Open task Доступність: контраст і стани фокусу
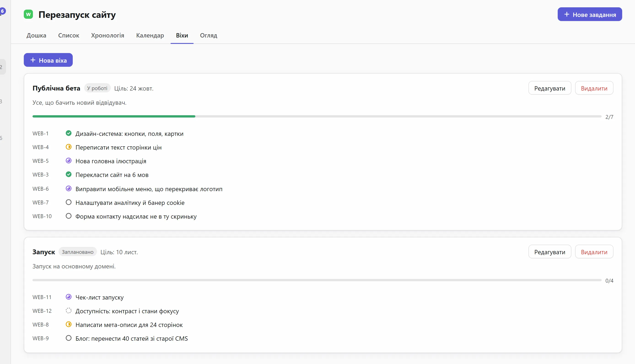Image resolution: width=635 pixels, height=364 pixels. click(x=127, y=311)
